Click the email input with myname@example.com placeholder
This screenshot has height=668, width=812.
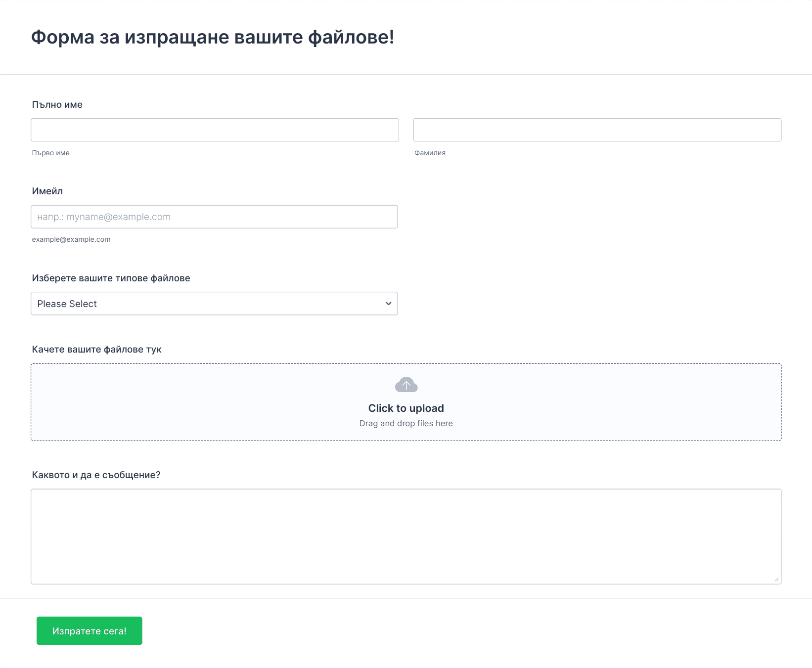pos(214,217)
